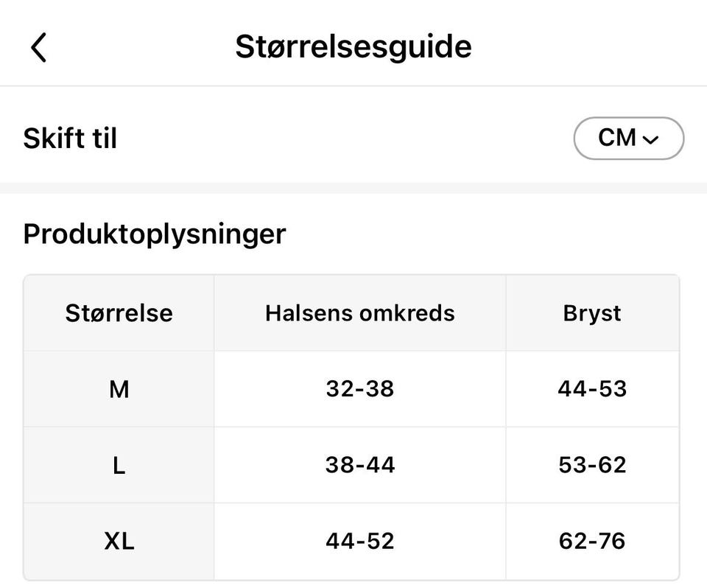Click the Skift til label

point(70,139)
